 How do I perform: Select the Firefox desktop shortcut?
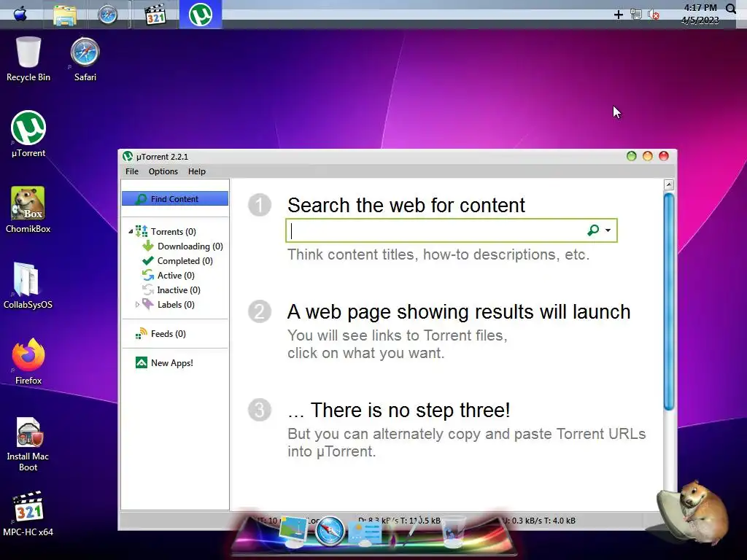(x=28, y=361)
